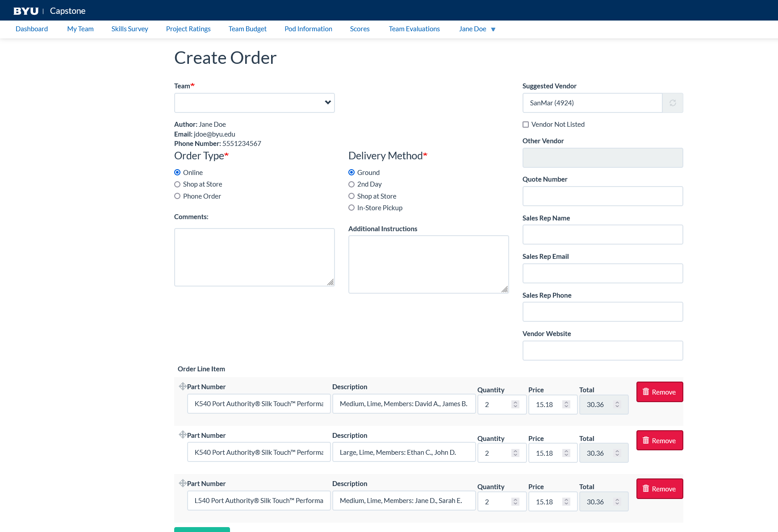The image size is (778, 532).
Task: Go to Project Ratings tab
Action: [x=188, y=29]
